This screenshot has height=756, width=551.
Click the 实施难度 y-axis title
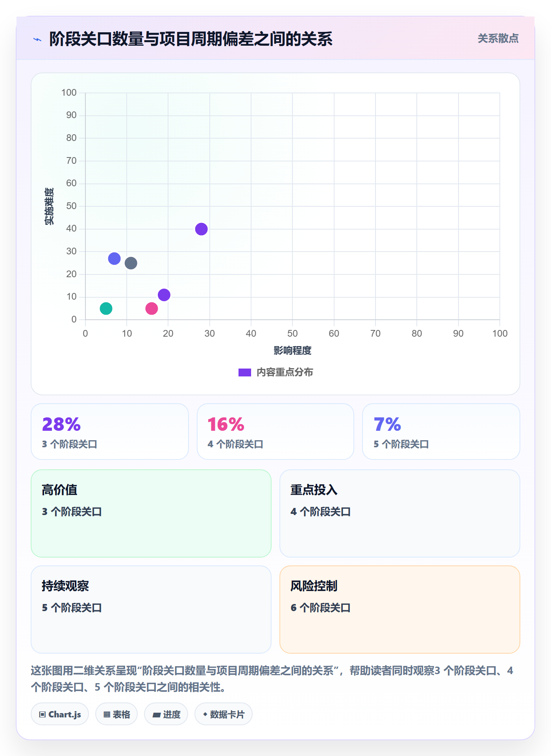click(x=49, y=206)
